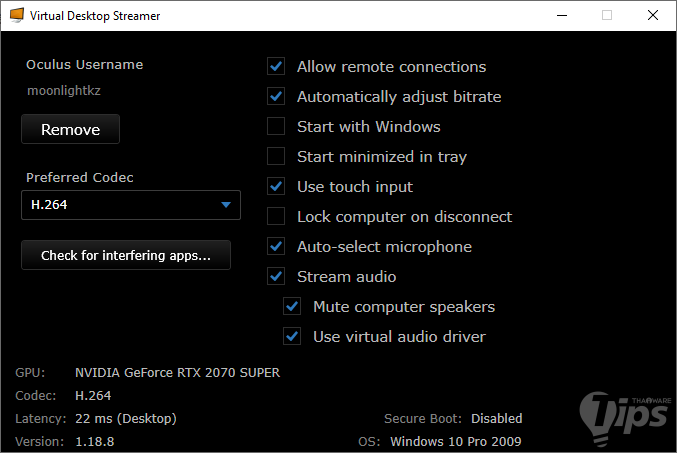The height and width of the screenshot is (453, 677).
Task: Uncheck Auto-select microphone
Action: pyautogui.click(x=276, y=247)
